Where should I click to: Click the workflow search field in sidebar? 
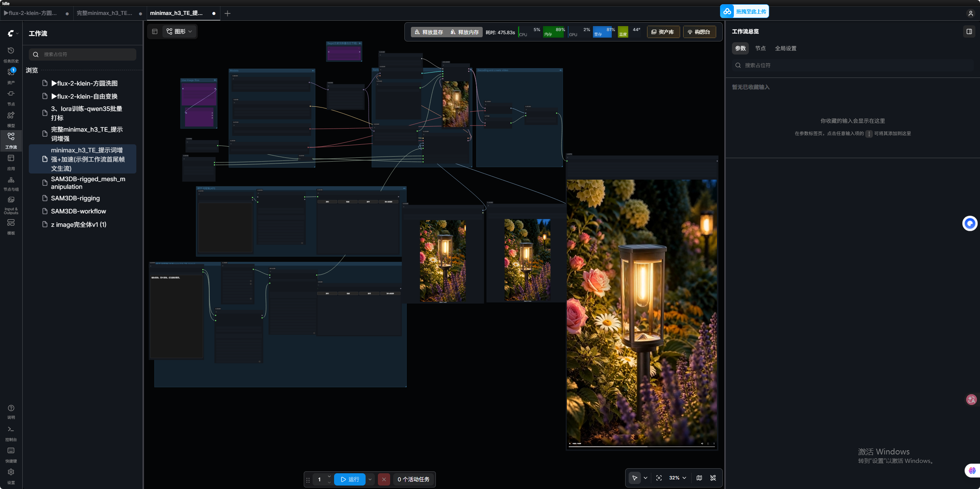click(83, 55)
